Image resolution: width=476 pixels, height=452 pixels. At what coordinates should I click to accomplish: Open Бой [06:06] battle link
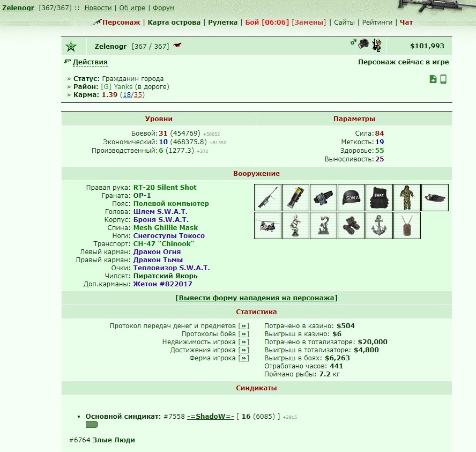coord(267,22)
